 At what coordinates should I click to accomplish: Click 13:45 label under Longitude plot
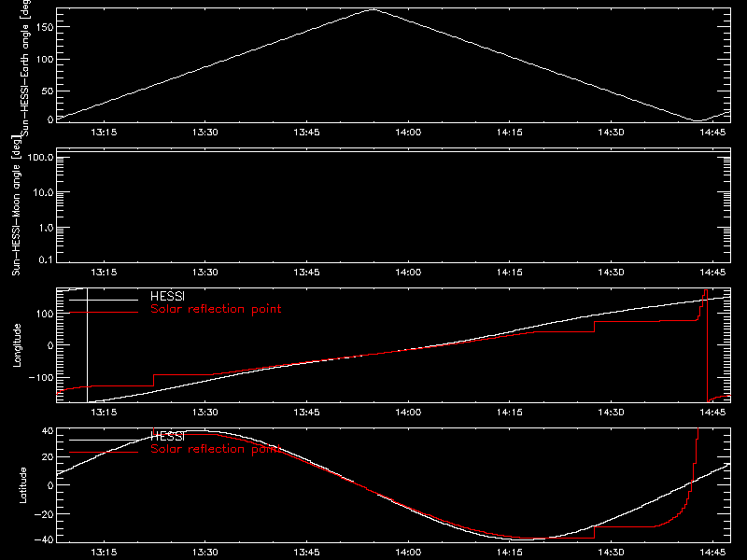click(307, 413)
